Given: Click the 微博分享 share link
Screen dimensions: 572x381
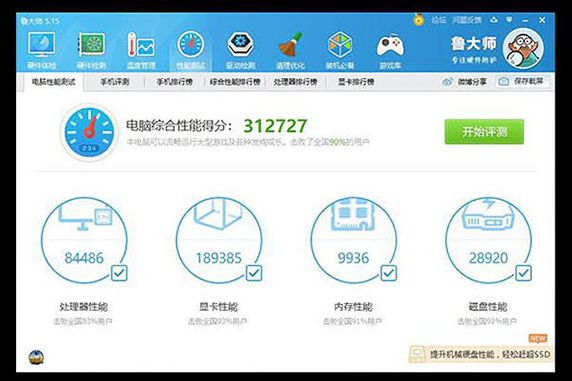Looking at the screenshot, I should click(464, 82).
